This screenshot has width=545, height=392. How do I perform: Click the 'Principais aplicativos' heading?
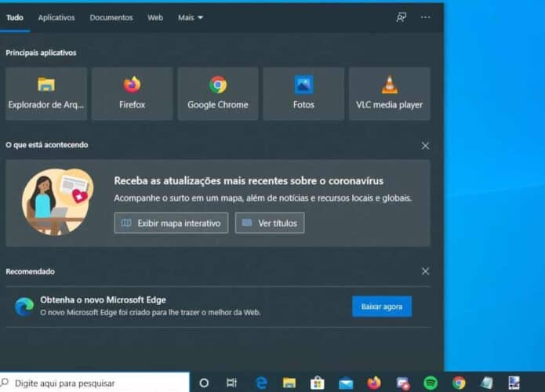41,53
